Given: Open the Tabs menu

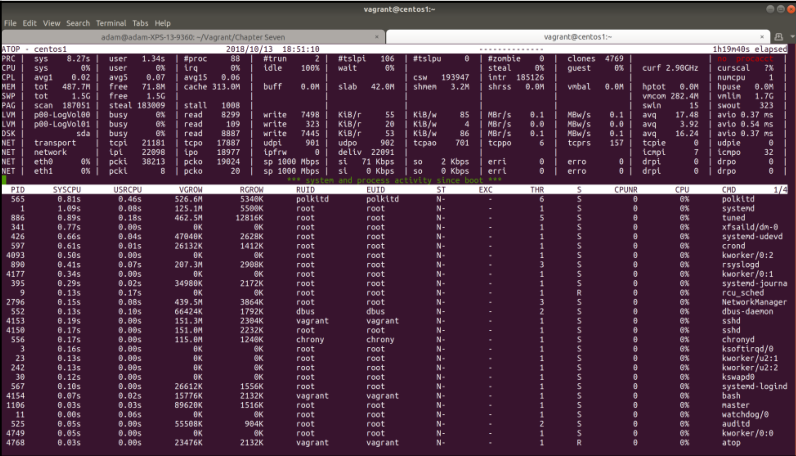Looking at the screenshot, I should click(140, 23).
